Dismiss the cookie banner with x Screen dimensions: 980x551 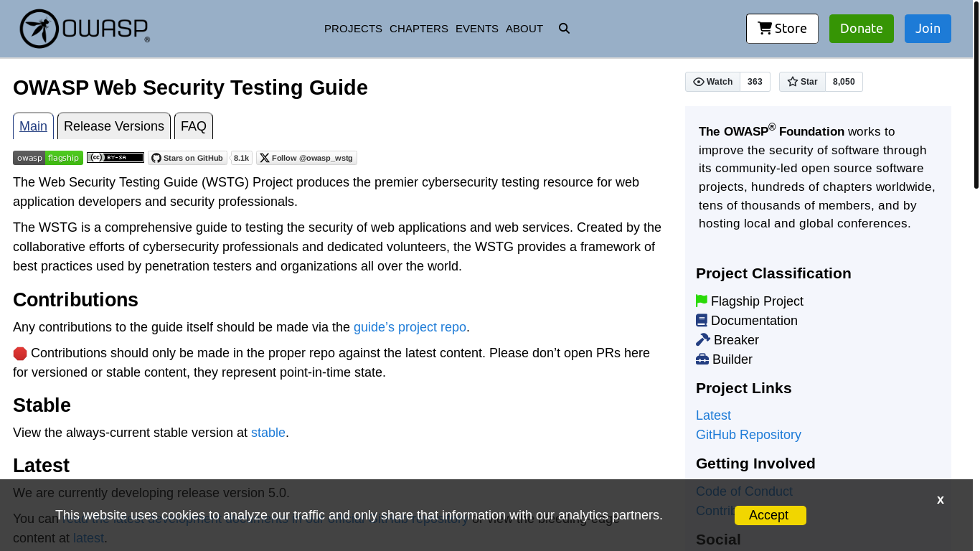[940, 499]
